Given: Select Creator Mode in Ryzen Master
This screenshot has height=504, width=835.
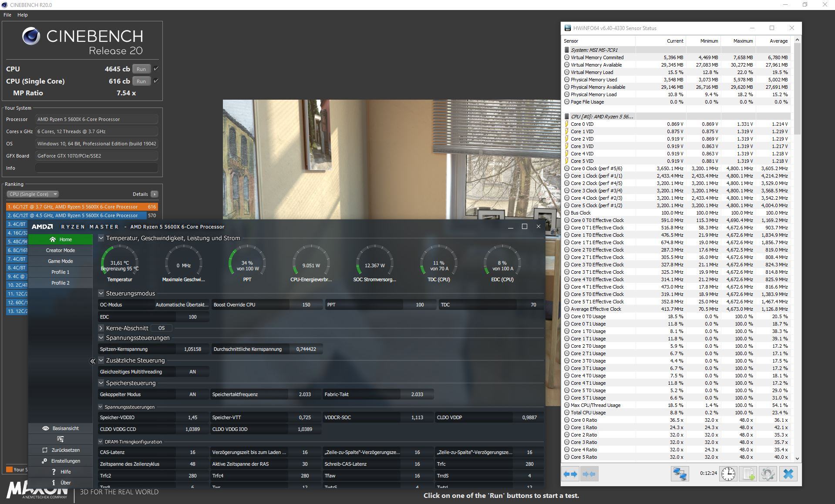Looking at the screenshot, I should pyautogui.click(x=61, y=250).
